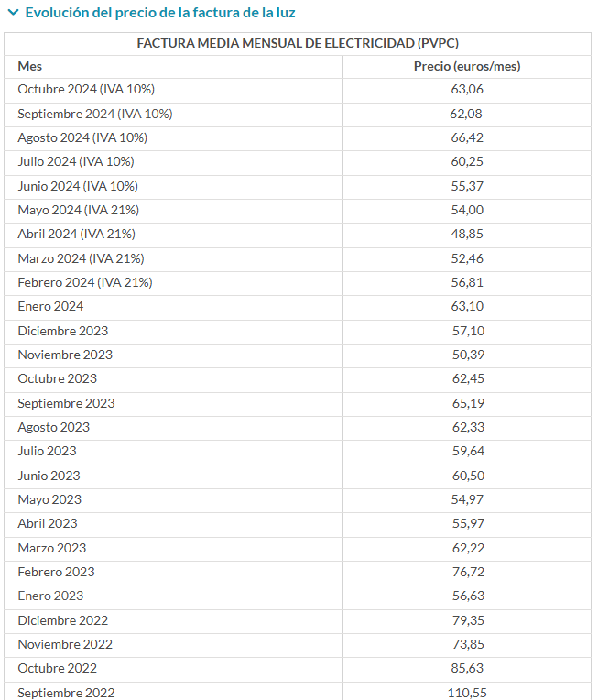Select the 65,19 price for Septiembre 2023
598x700 pixels.
pos(468,403)
